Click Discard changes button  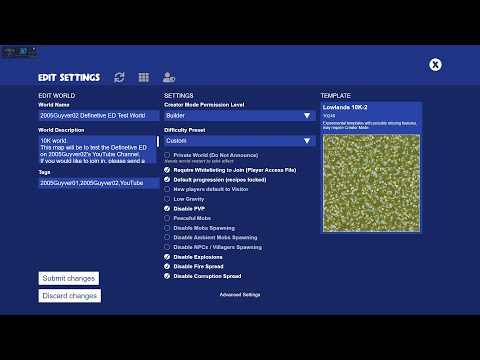70,296
